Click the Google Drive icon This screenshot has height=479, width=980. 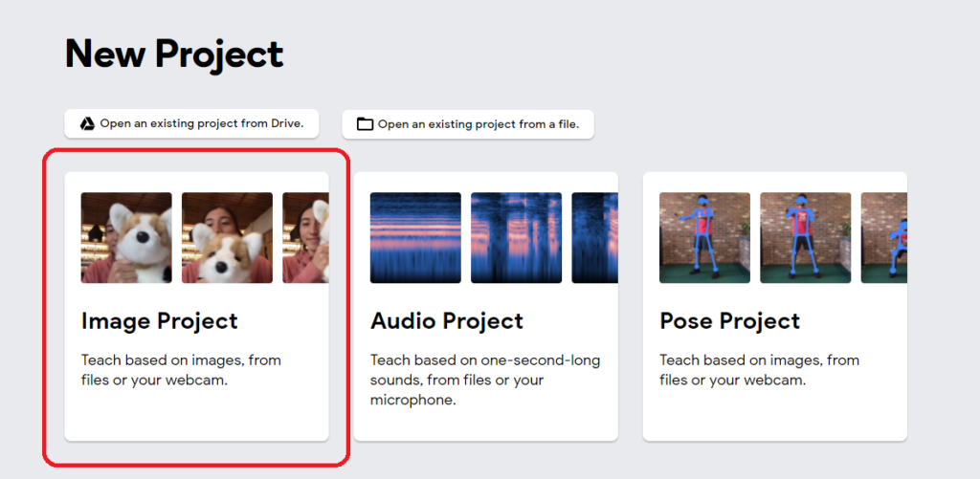tap(86, 123)
